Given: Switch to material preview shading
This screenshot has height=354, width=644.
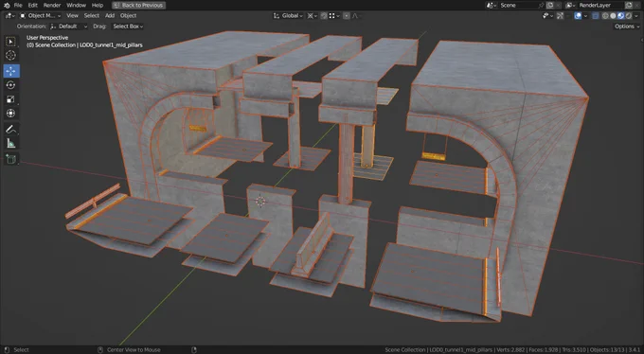Looking at the screenshot, I should [x=621, y=15].
